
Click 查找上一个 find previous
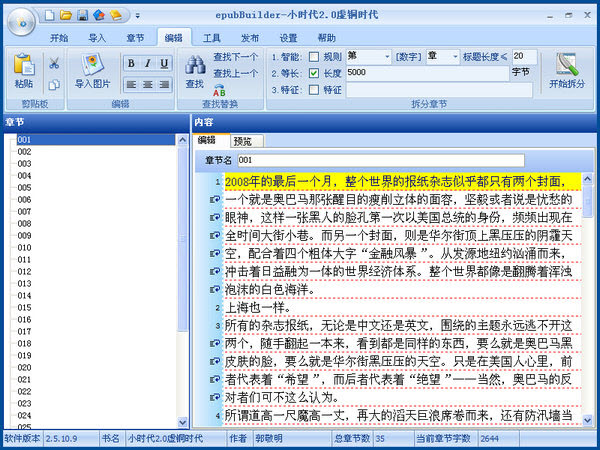click(x=235, y=73)
